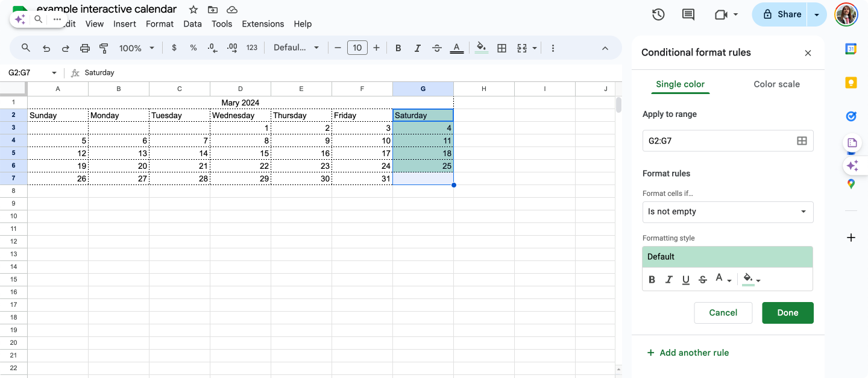This screenshot has width=868, height=378.
Task: Click the Default style preview swatch
Action: click(x=728, y=257)
